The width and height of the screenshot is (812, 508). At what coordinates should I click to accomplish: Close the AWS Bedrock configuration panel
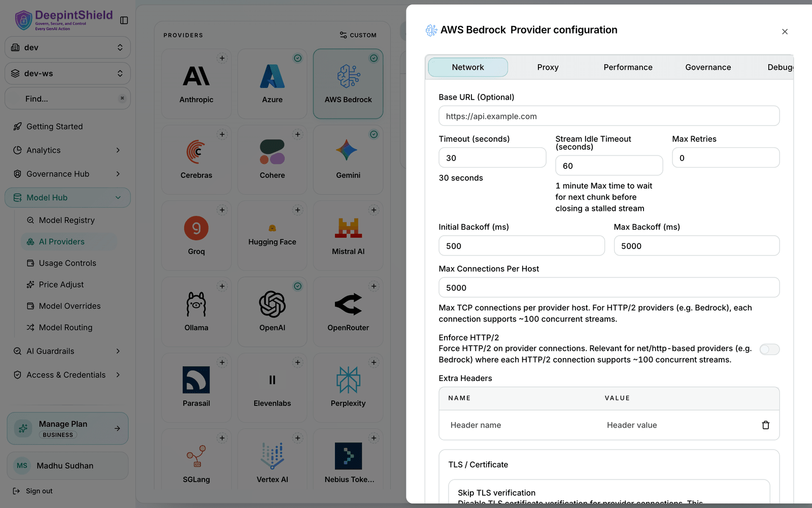pyautogui.click(x=785, y=31)
